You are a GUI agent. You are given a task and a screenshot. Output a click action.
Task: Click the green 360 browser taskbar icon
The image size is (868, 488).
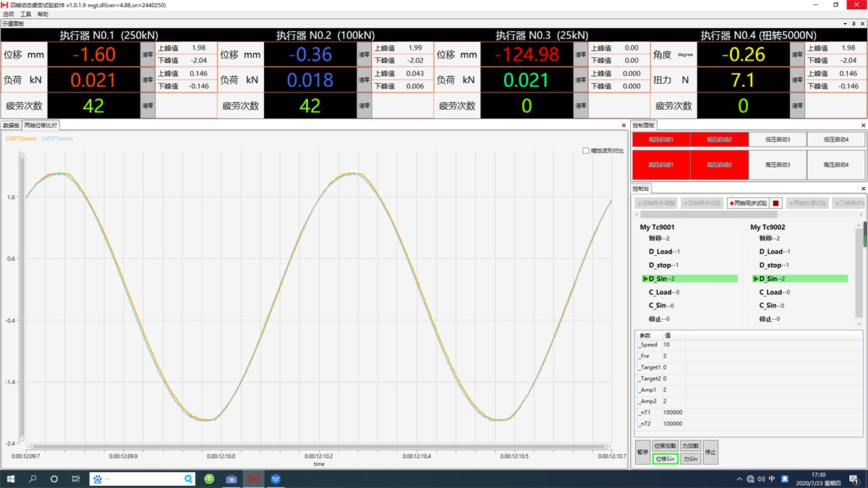tap(209, 479)
